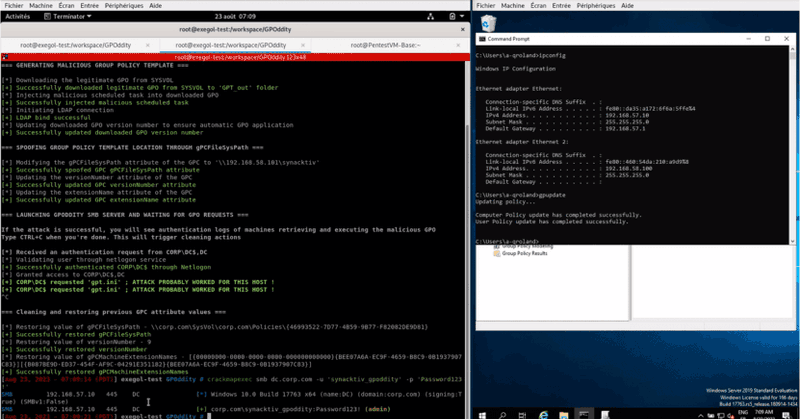Click the Group Policy Results icon
This screenshot has width=800, height=419.
(x=496, y=253)
